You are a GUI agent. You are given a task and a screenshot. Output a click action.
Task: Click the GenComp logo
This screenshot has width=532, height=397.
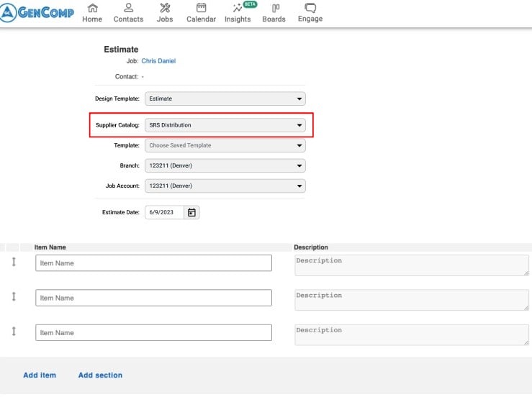37,12
